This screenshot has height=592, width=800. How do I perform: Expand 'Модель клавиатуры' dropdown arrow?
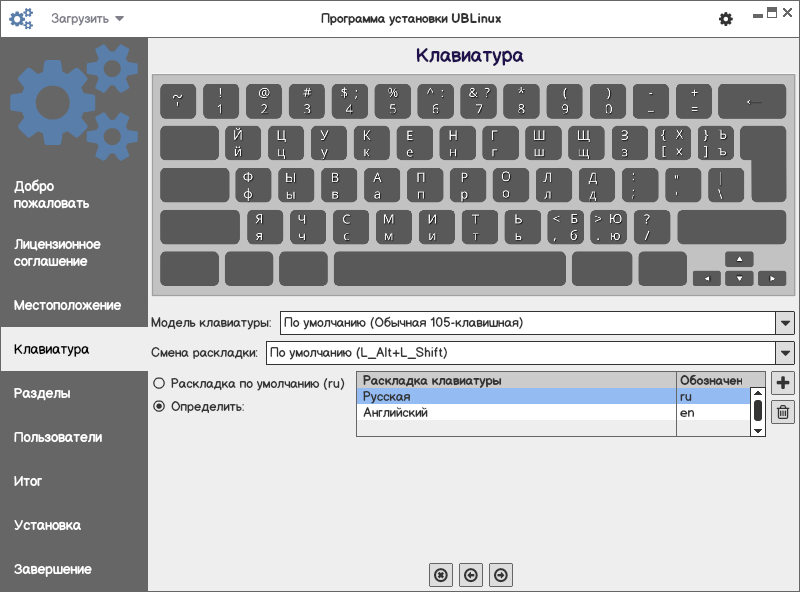785,323
